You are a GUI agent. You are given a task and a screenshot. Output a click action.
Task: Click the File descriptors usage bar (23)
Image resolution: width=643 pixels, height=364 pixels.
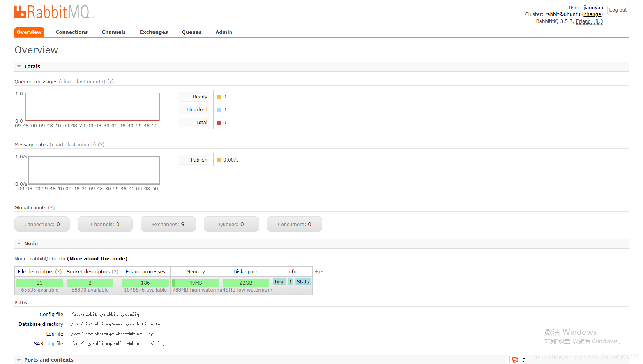tap(40, 283)
